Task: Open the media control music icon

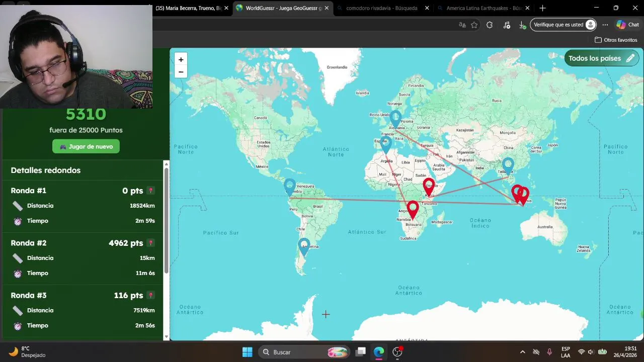Action: 507,25
